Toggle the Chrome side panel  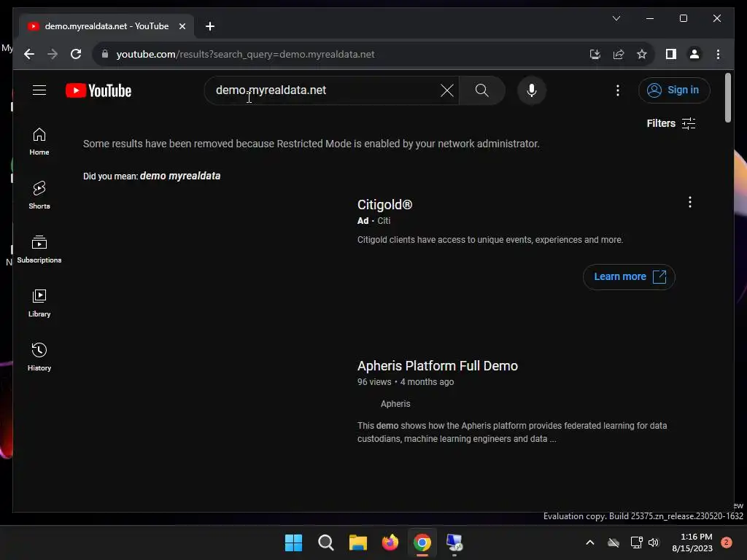click(x=671, y=54)
